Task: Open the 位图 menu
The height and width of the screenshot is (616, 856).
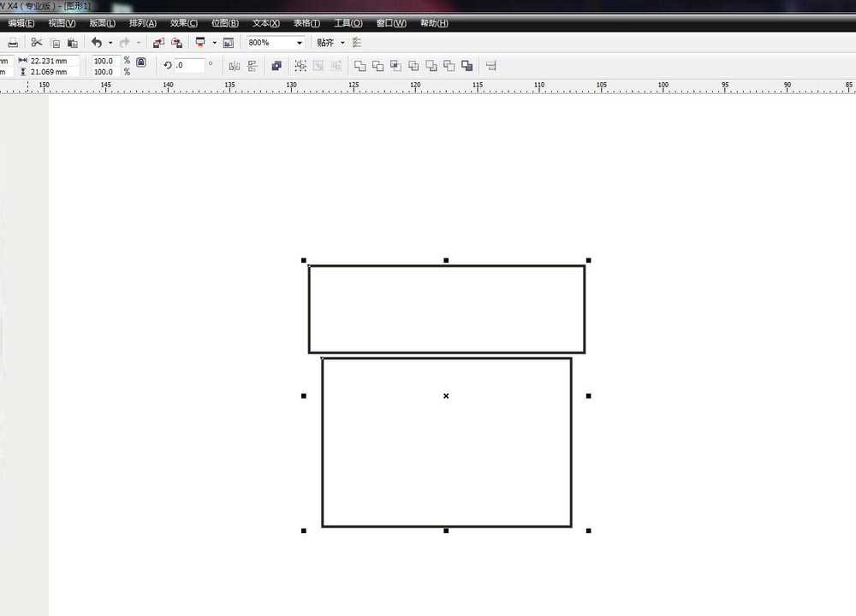Action: [x=224, y=23]
